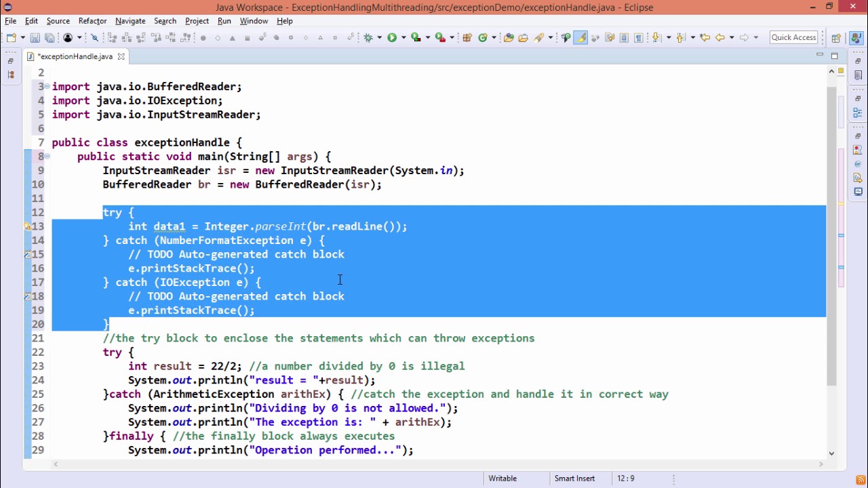
Task: Open the File menu
Action: [x=11, y=21]
